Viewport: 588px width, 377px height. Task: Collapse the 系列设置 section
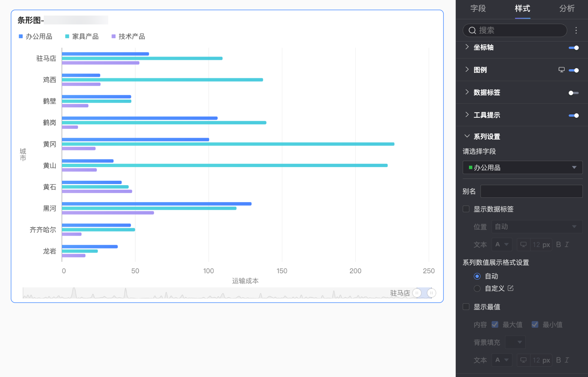(x=467, y=136)
